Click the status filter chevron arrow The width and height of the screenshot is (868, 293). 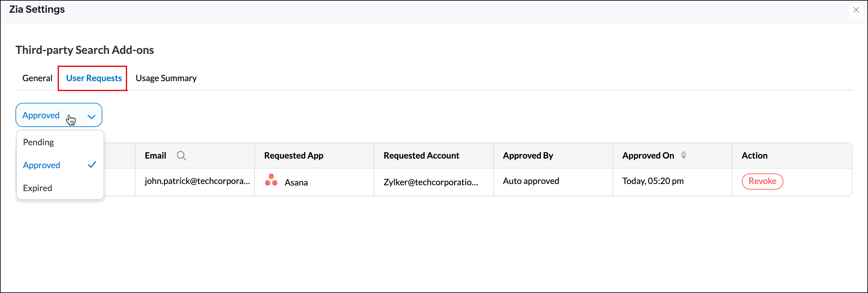point(91,116)
